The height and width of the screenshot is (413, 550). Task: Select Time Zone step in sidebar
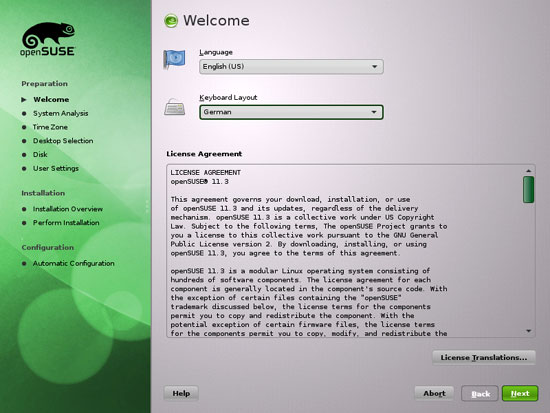click(50, 127)
